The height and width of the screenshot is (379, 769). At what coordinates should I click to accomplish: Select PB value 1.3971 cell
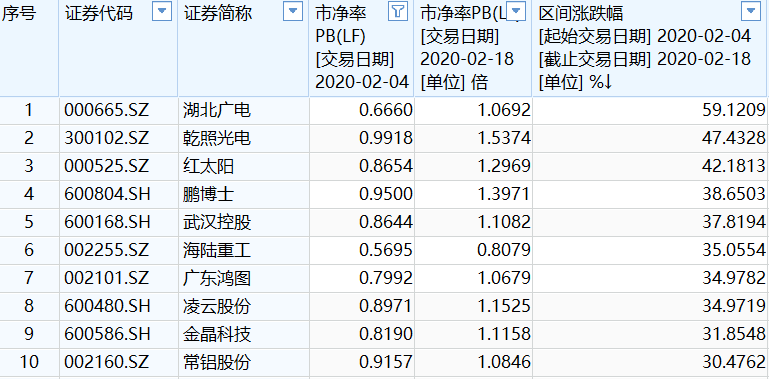point(473,194)
